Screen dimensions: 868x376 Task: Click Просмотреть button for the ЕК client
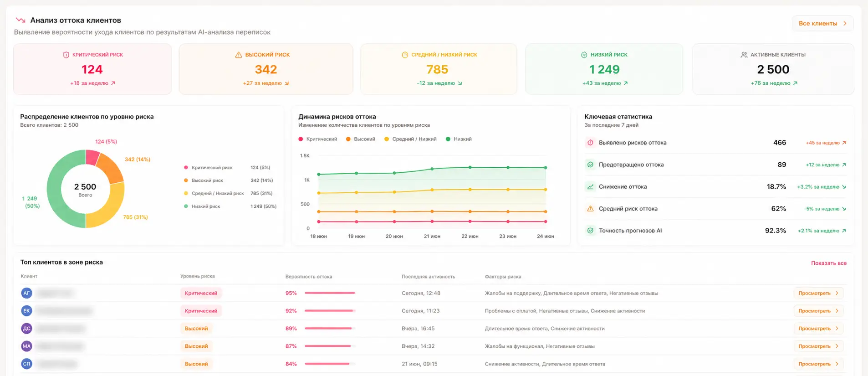click(x=818, y=311)
